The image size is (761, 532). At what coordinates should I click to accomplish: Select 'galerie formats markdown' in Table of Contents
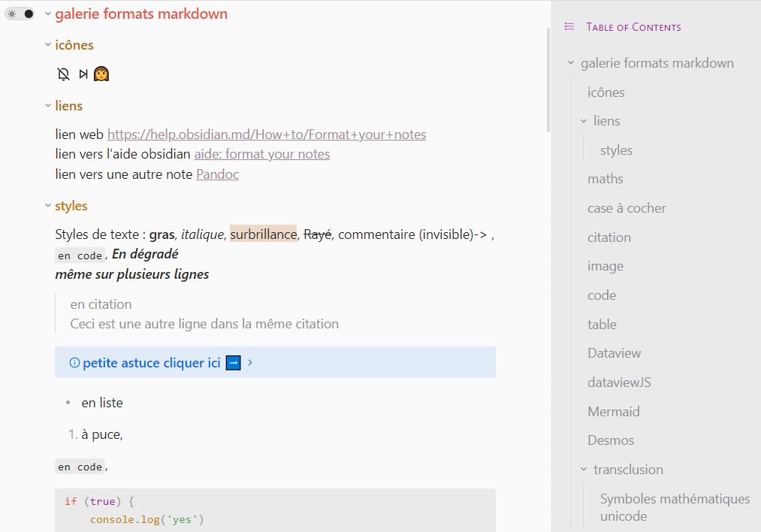pyautogui.click(x=657, y=63)
